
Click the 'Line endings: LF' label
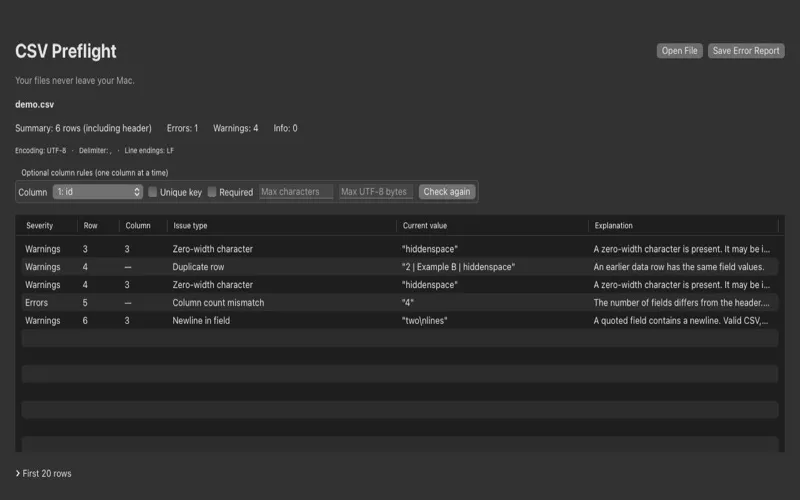[x=149, y=151]
